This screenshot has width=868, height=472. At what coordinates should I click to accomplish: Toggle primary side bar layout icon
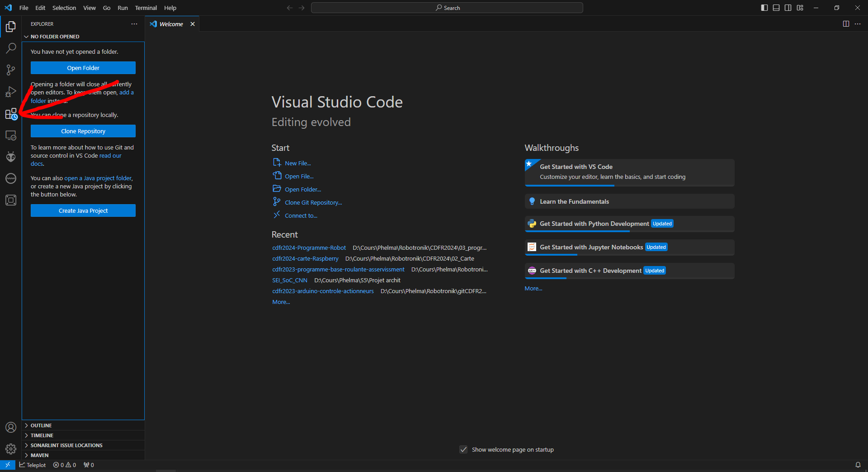[764, 8]
